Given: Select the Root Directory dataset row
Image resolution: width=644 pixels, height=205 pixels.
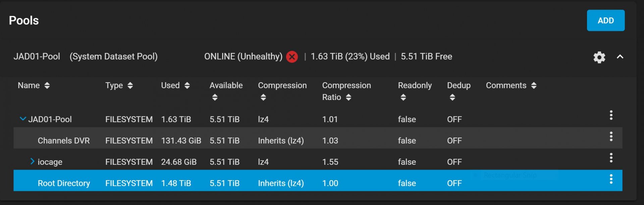Looking at the screenshot, I should click(64, 183).
